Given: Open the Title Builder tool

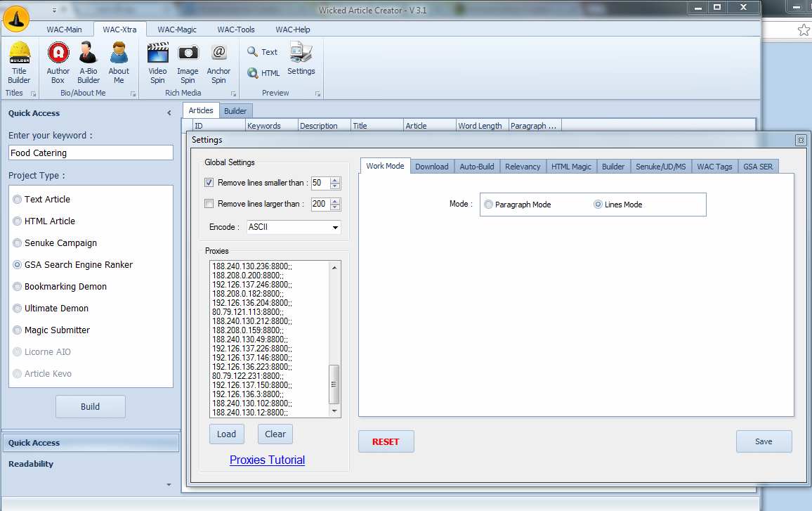Looking at the screenshot, I should pyautogui.click(x=19, y=63).
